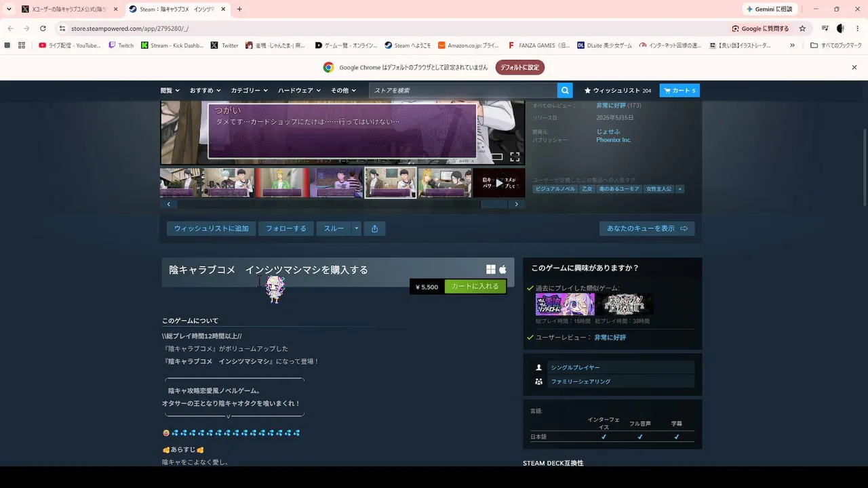Click the single-player person icon

pyautogui.click(x=539, y=367)
